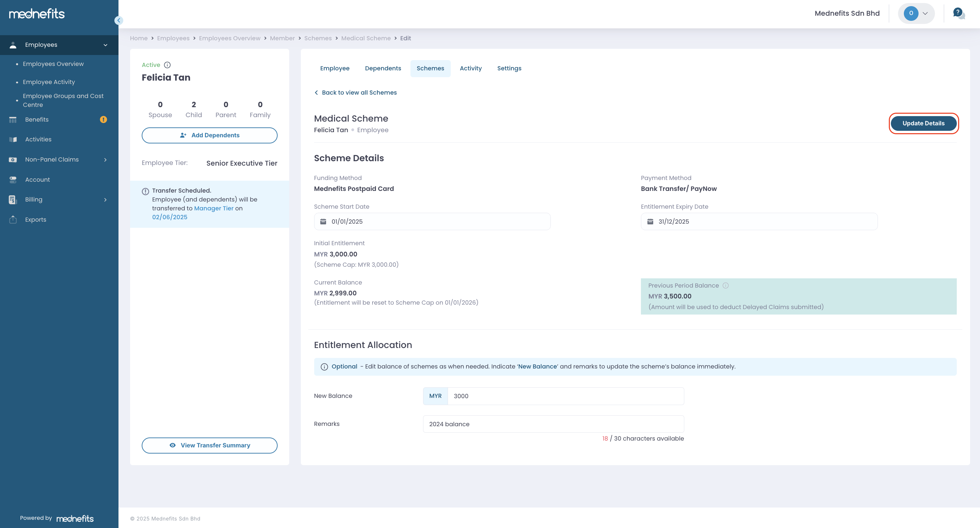Viewport: 980px width, 528px height.
Task: Open the user account dropdown
Action: (x=916, y=13)
